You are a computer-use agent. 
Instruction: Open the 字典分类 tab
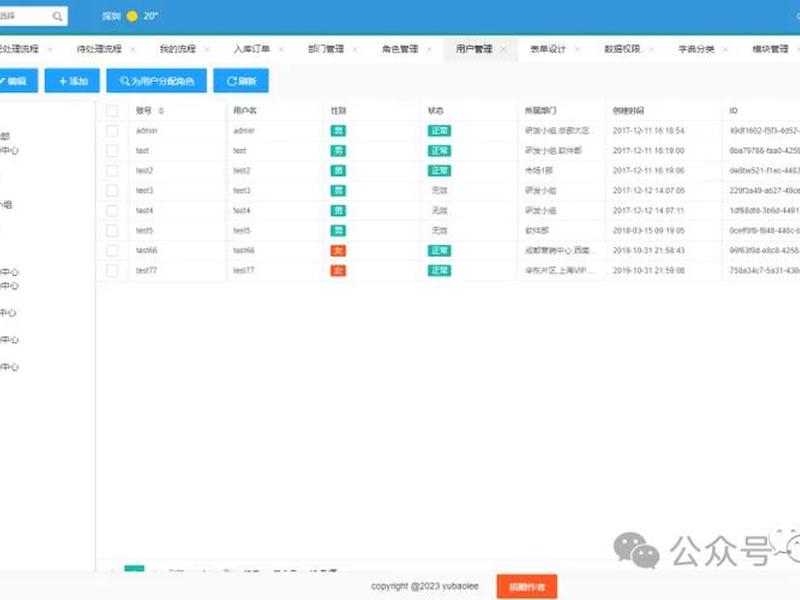click(x=696, y=49)
